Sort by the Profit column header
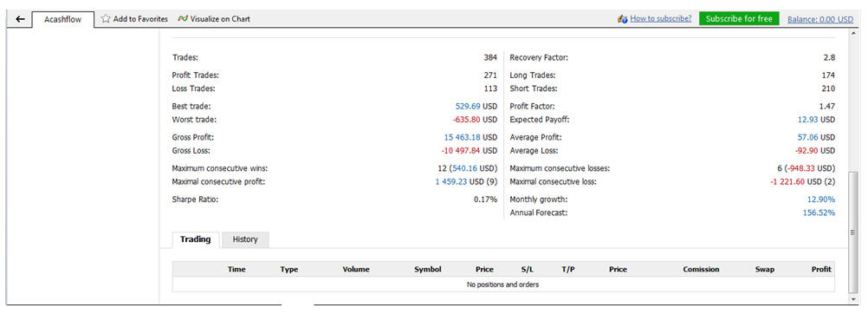 click(x=821, y=270)
